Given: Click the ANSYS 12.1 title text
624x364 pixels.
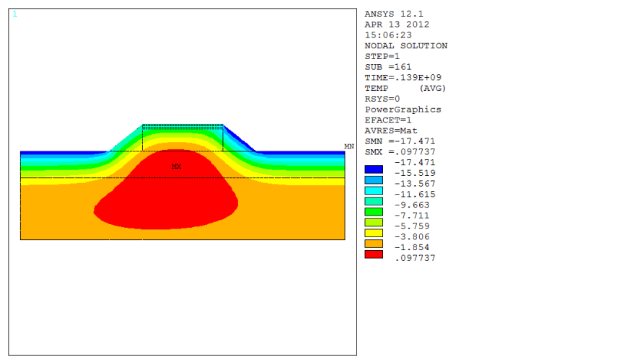Looking at the screenshot, I should tap(394, 14).
